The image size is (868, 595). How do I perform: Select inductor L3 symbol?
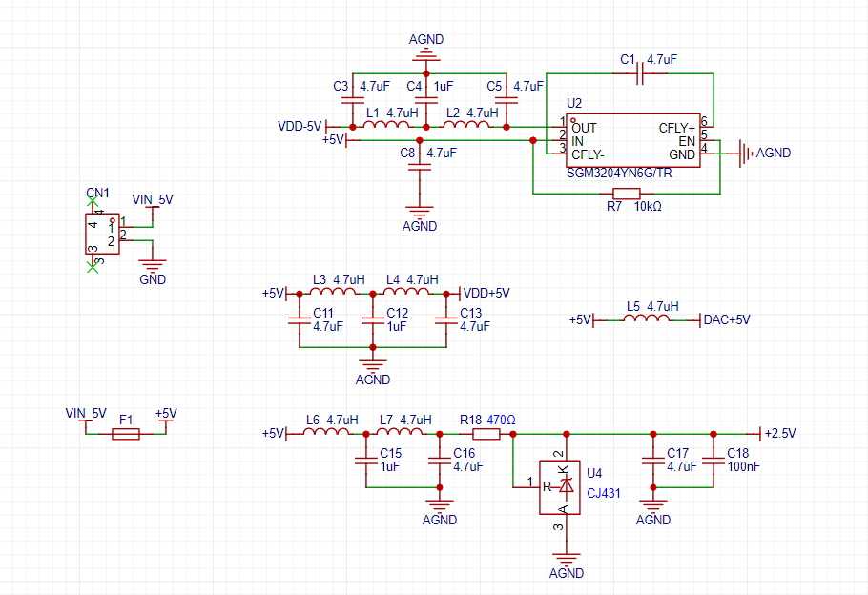(333, 291)
